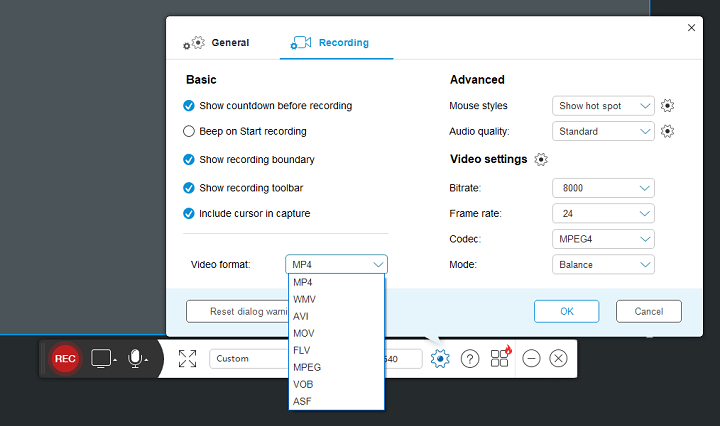Open the Video settings gear icon
The width and height of the screenshot is (720, 426).
point(541,159)
